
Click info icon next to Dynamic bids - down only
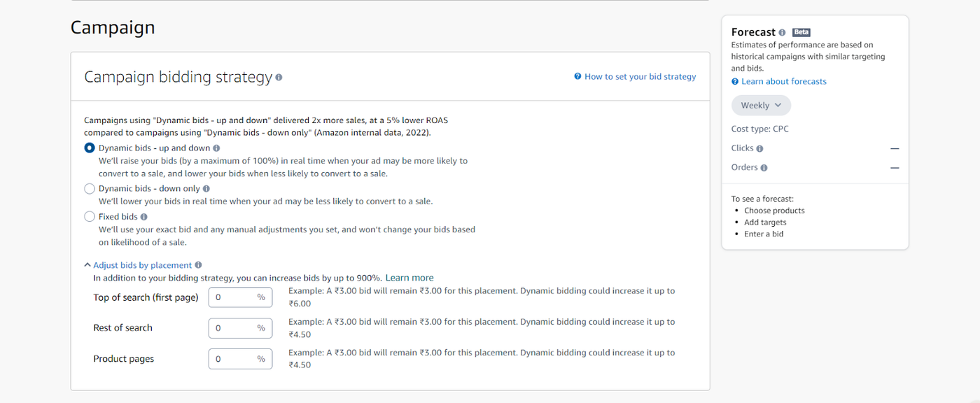pyautogui.click(x=206, y=189)
